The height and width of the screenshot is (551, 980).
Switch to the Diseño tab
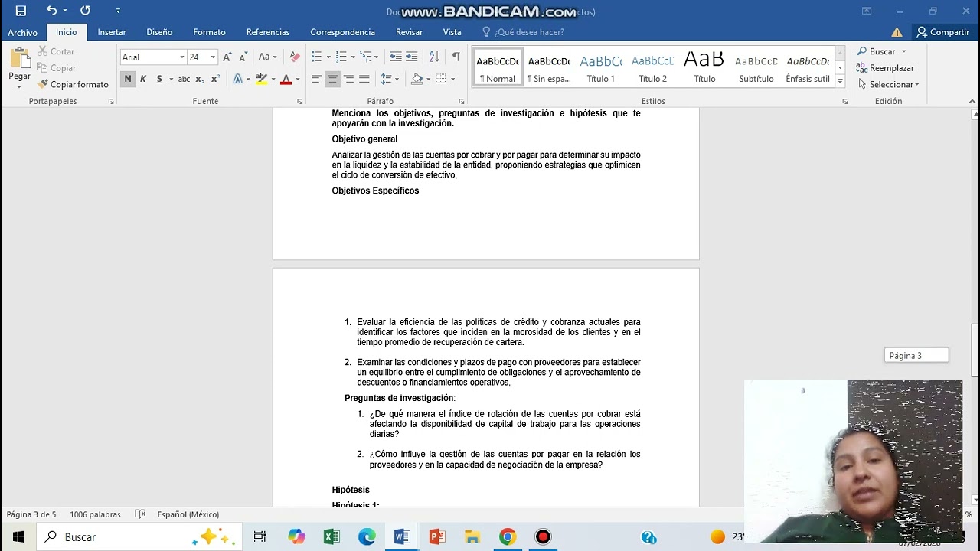click(159, 32)
